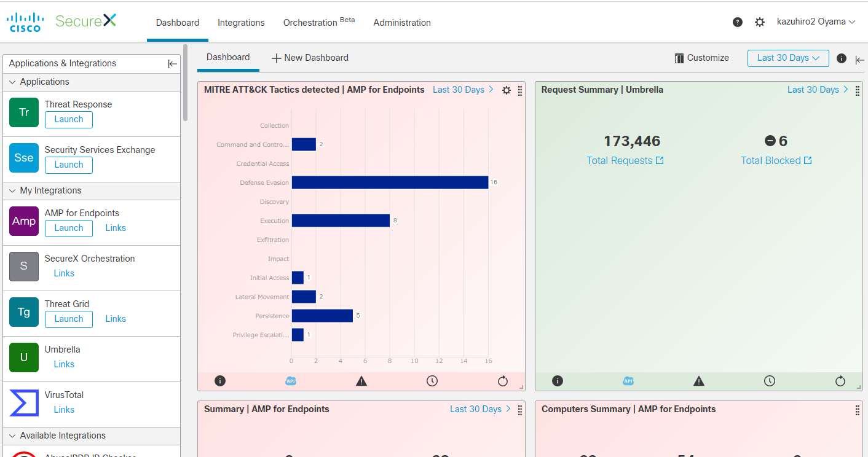Collapse the Applications & Integrations panel arrow
The width and height of the screenshot is (868, 457).
[x=173, y=64]
